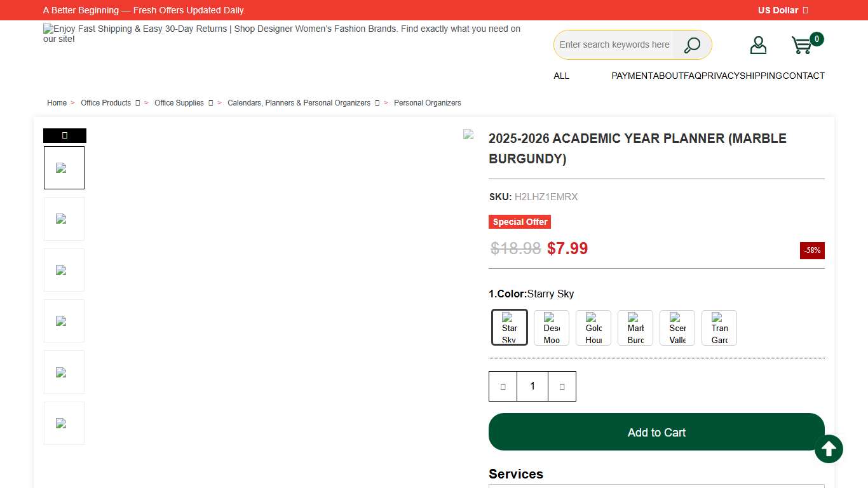
Task: Choose the Scenic Valley color option
Action: coord(677,328)
